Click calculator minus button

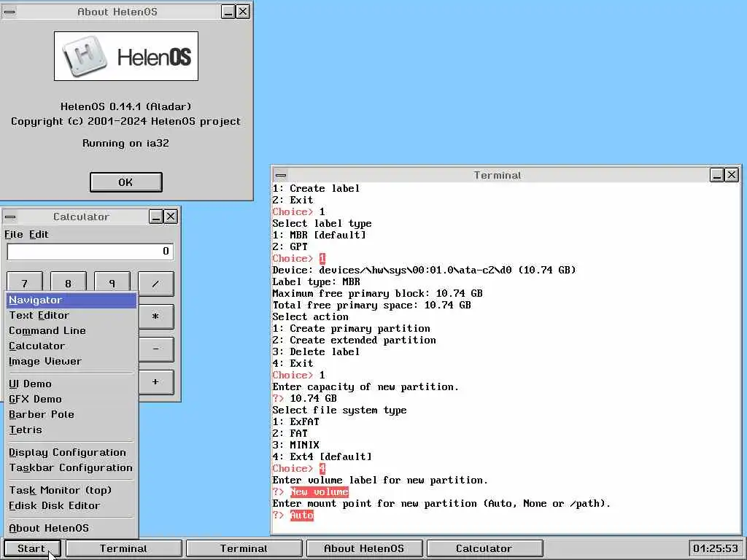coord(156,349)
